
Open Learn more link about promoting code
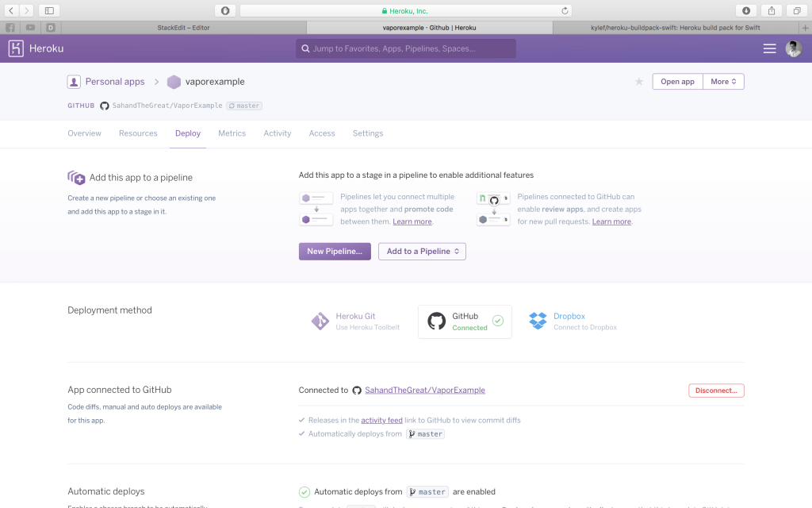point(412,221)
